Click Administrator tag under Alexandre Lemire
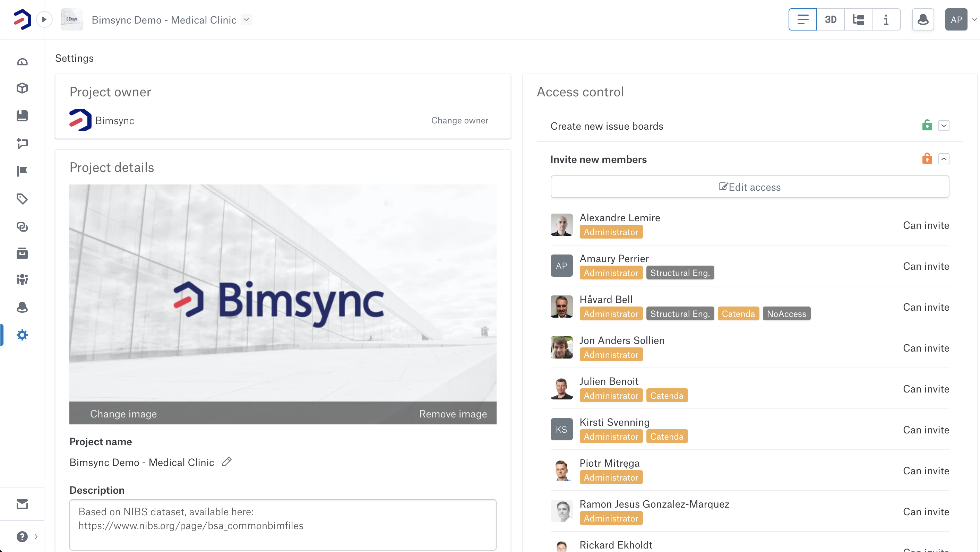This screenshot has width=980, height=552. coord(611,232)
